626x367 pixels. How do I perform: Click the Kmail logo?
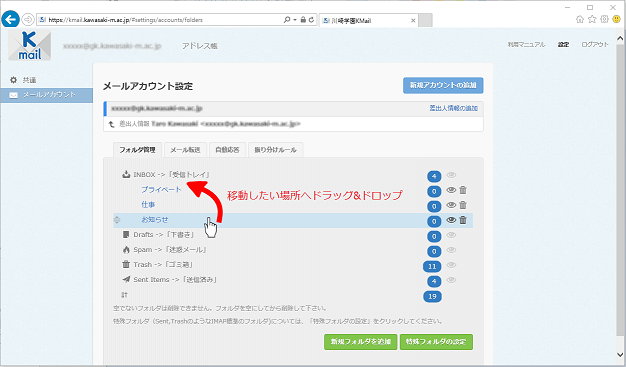tap(30, 46)
